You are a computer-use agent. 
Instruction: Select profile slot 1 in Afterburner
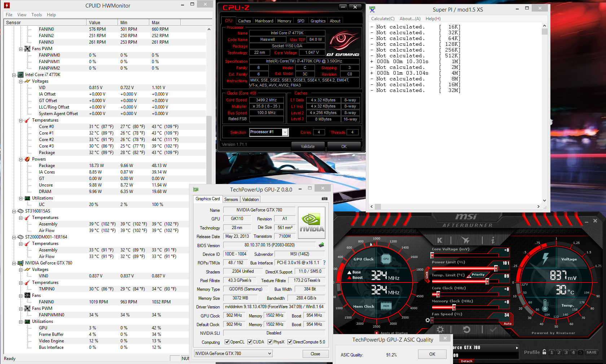click(x=552, y=352)
